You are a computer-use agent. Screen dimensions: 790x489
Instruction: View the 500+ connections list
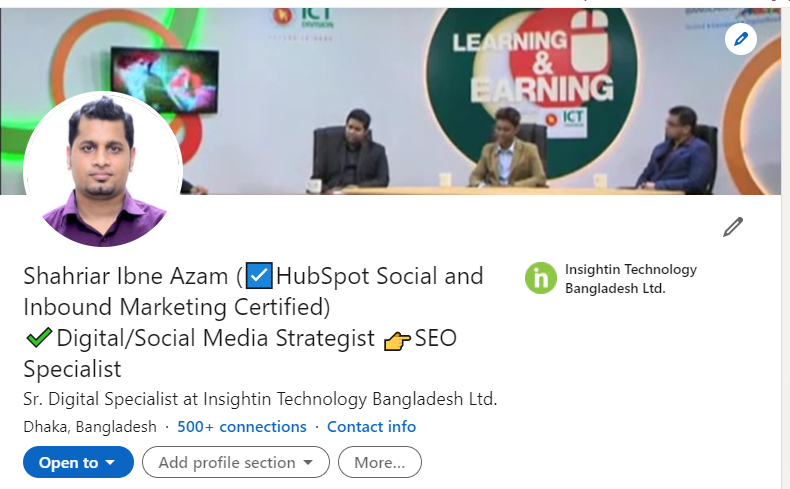tap(242, 427)
